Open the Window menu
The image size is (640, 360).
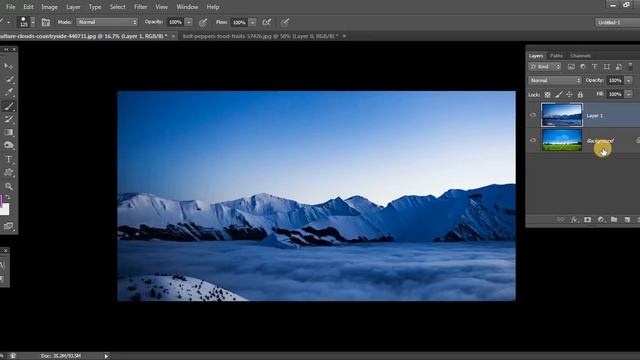click(187, 7)
